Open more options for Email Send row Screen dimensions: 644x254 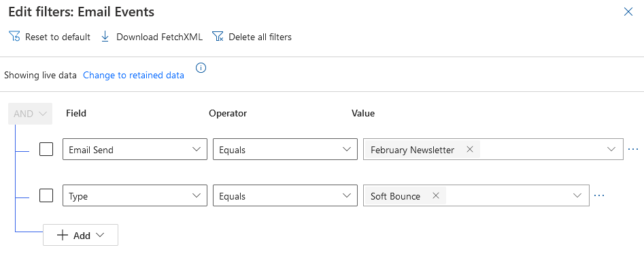[633, 149]
